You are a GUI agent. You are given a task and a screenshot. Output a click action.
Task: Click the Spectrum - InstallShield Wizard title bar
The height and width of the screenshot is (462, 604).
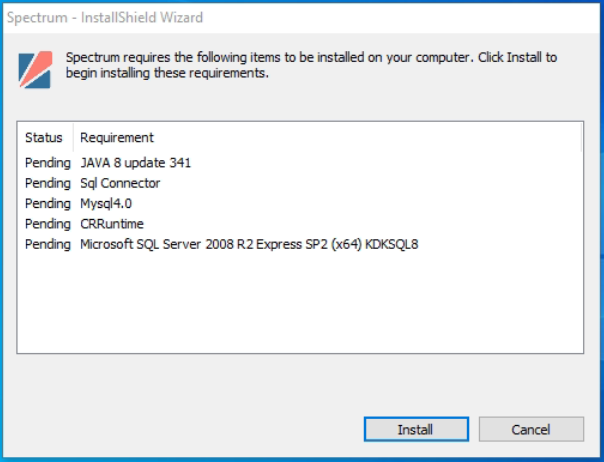coord(300,18)
